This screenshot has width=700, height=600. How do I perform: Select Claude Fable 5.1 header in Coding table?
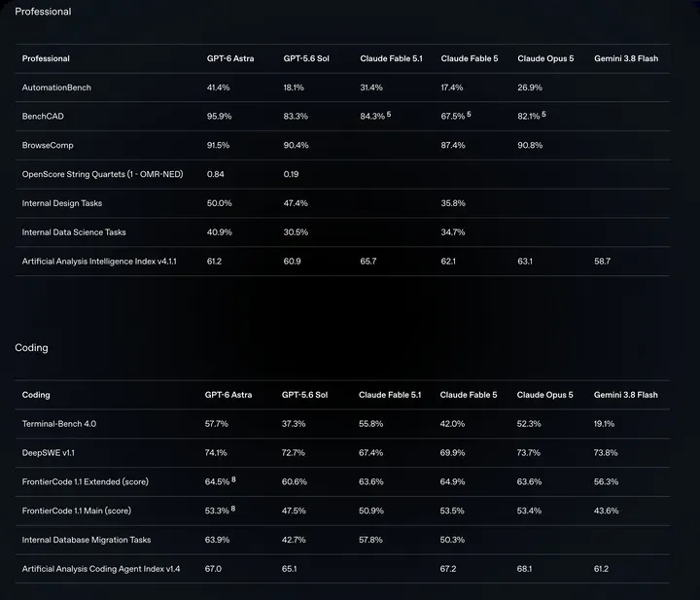point(390,395)
